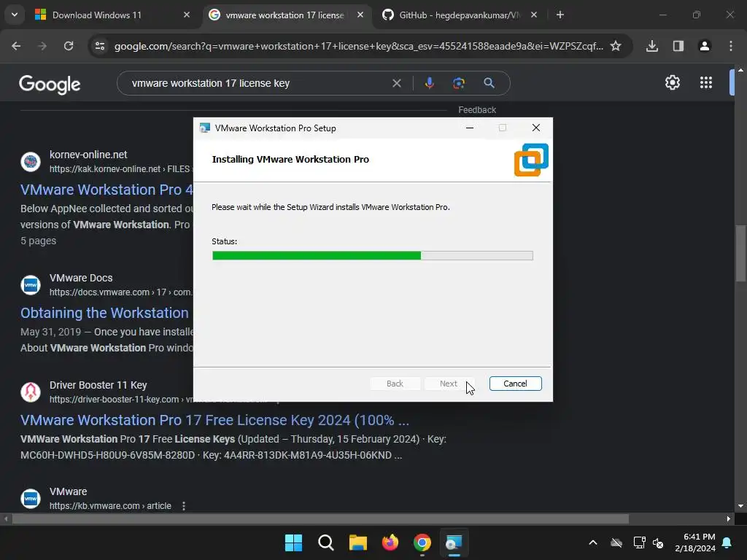Open more options for kb.vmware.com result
The width and height of the screenshot is (747, 560).
pyautogui.click(x=184, y=506)
